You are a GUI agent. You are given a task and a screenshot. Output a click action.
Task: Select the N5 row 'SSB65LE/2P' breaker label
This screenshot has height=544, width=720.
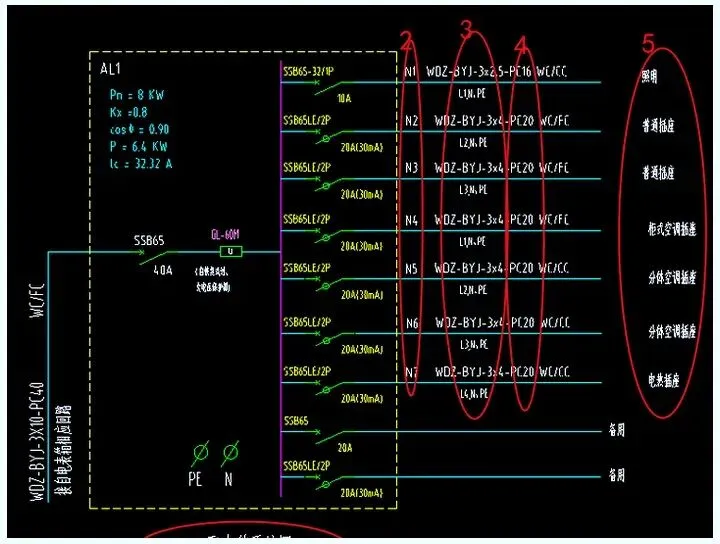click(x=307, y=268)
